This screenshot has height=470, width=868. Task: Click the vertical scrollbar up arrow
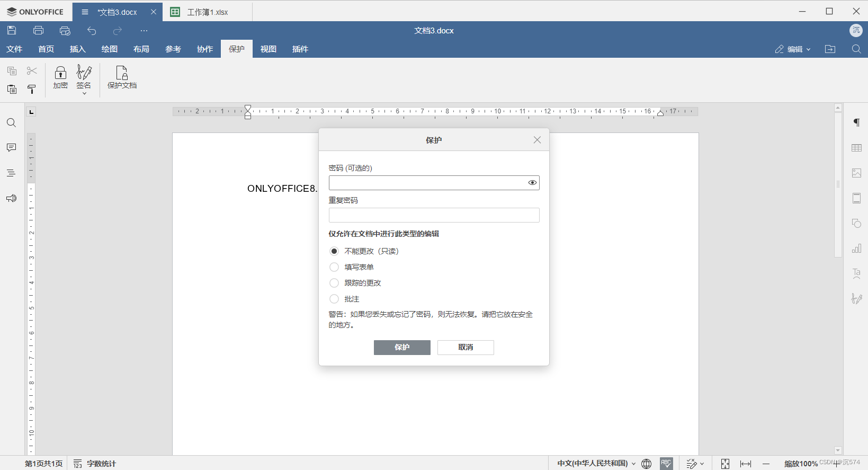pos(838,108)
